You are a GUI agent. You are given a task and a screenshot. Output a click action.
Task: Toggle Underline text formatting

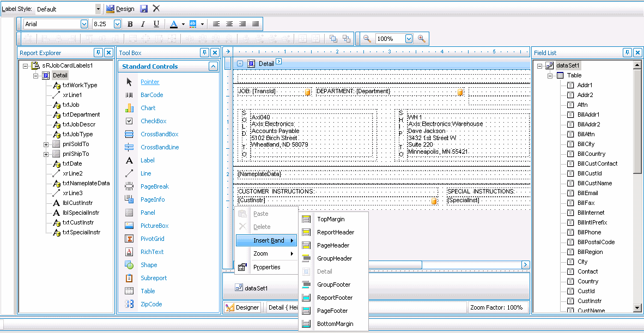click(156, 24)
